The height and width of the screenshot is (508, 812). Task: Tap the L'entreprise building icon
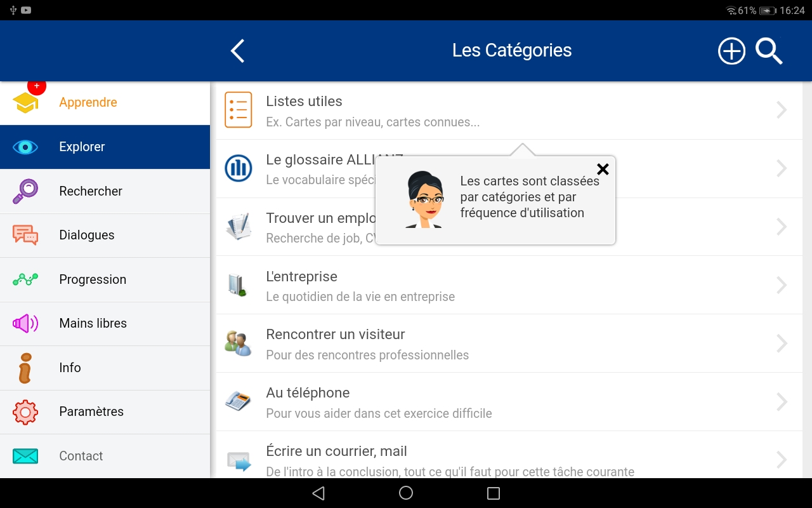[237, 284]
